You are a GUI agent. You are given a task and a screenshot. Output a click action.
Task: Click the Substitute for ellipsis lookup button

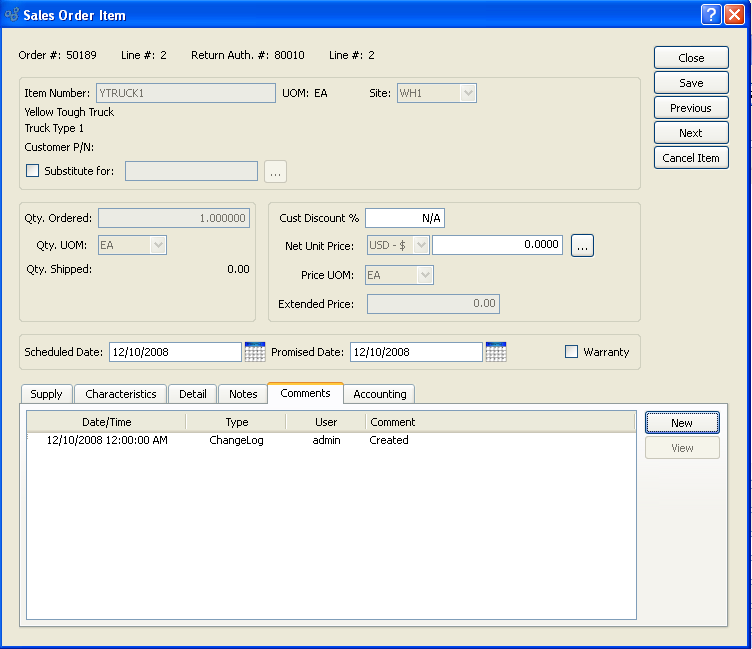click(x=276, y=171)
